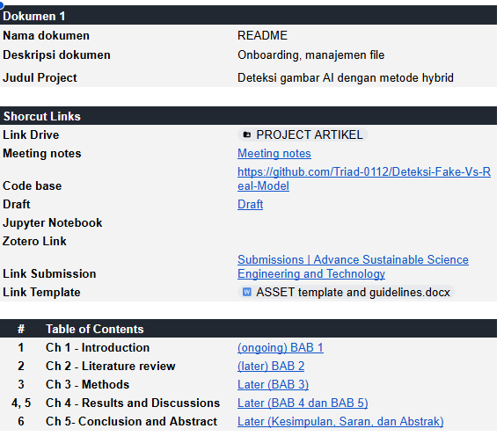Click the 'Zotero Link' label
504x436 pixels.
point(34,241)
